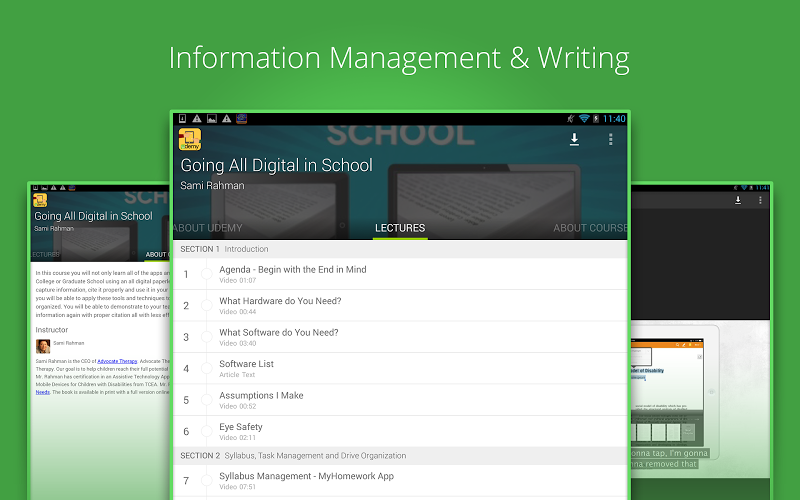Toggle completion circle for lecture 7

207,481
